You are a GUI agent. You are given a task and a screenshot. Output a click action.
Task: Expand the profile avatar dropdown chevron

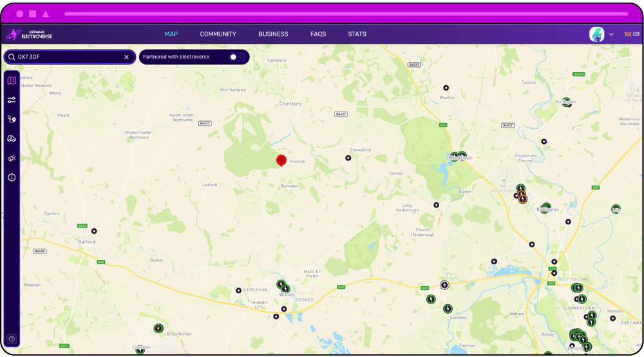point(611,34)
